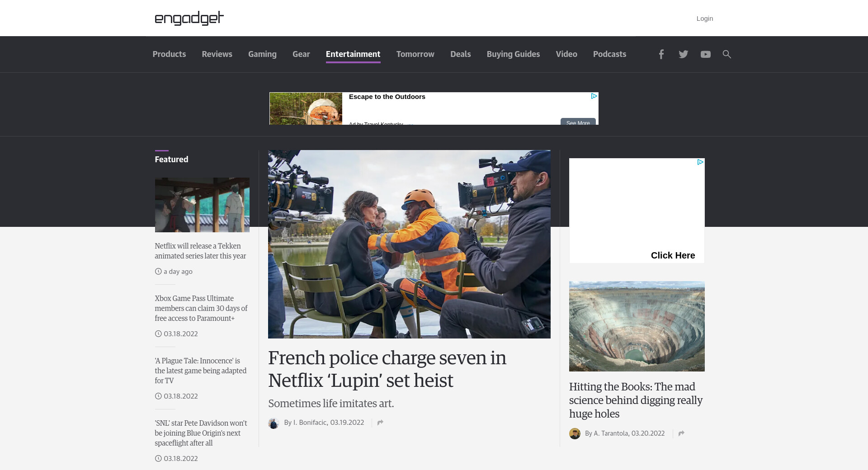The width and height of the screenshot is (868, 470).
Task: Share the Lupin heist article
Action: click(380, 423)
